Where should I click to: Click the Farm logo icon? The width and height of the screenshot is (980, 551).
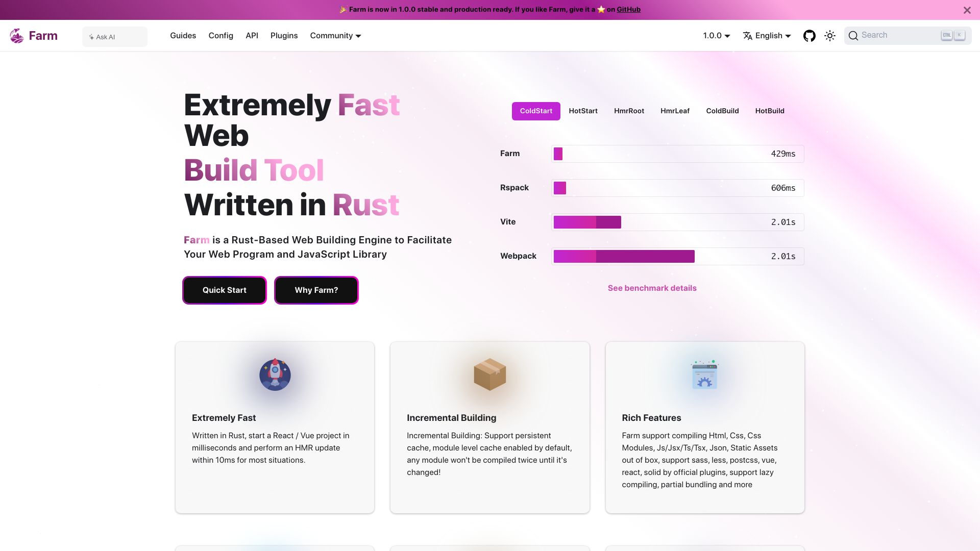click(x=17, y=36)
